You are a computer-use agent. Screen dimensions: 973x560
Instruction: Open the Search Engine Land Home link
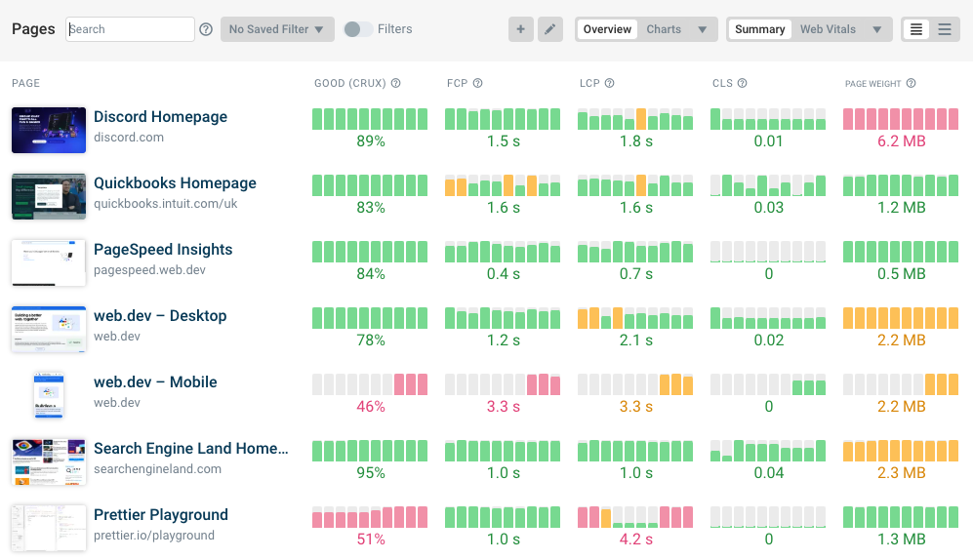(x=191, y=449)
